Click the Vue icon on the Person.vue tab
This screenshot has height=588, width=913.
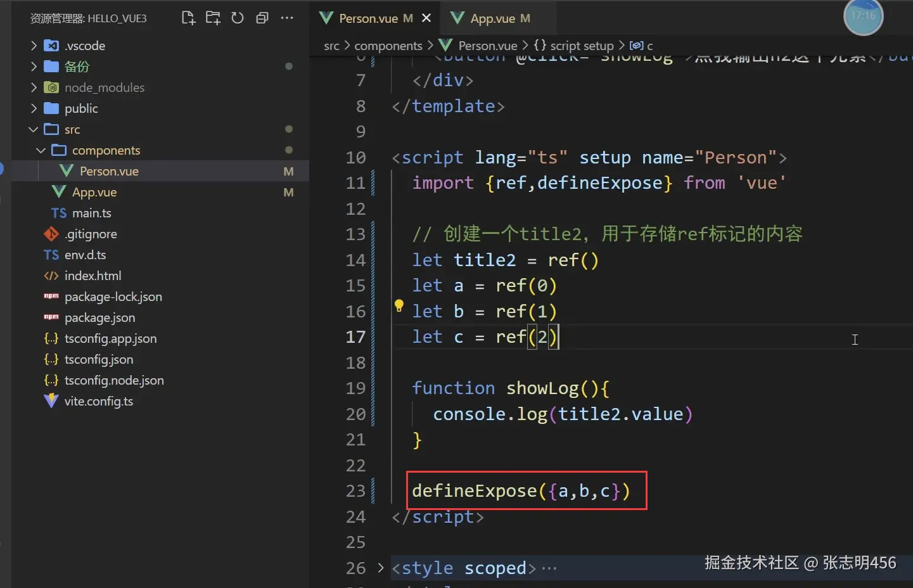[x=326, y=18]
